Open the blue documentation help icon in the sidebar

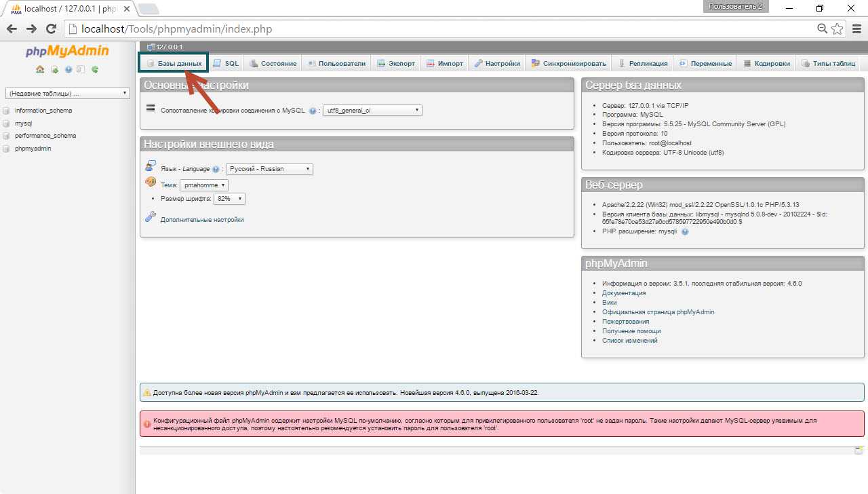tap(68, 69)
